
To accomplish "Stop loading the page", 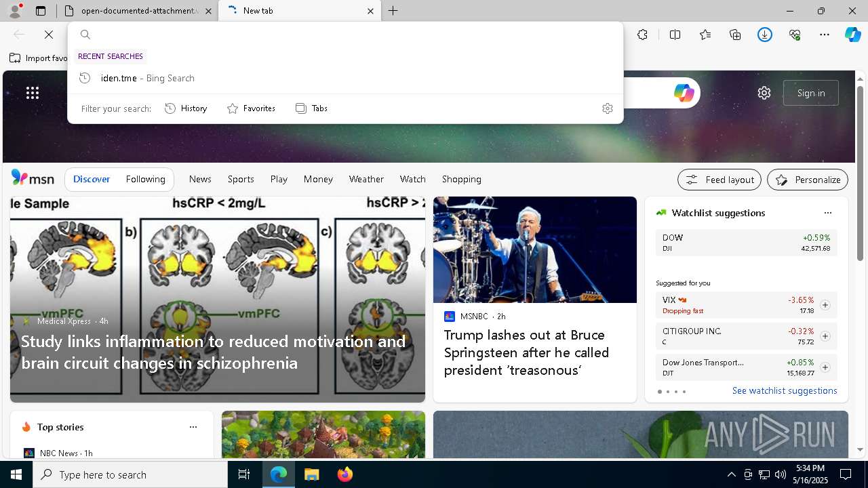I will pyautogui.click(x=49, y=35).
